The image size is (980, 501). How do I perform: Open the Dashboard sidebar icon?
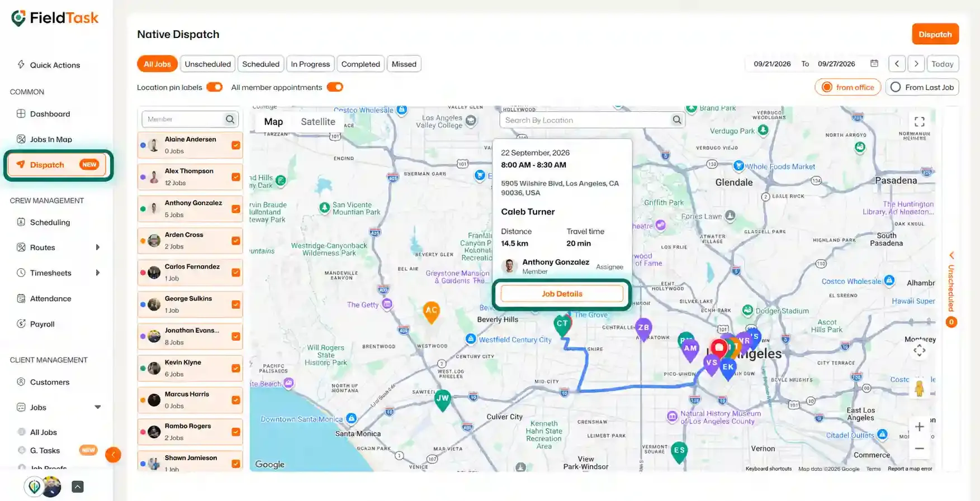(21, 113)
